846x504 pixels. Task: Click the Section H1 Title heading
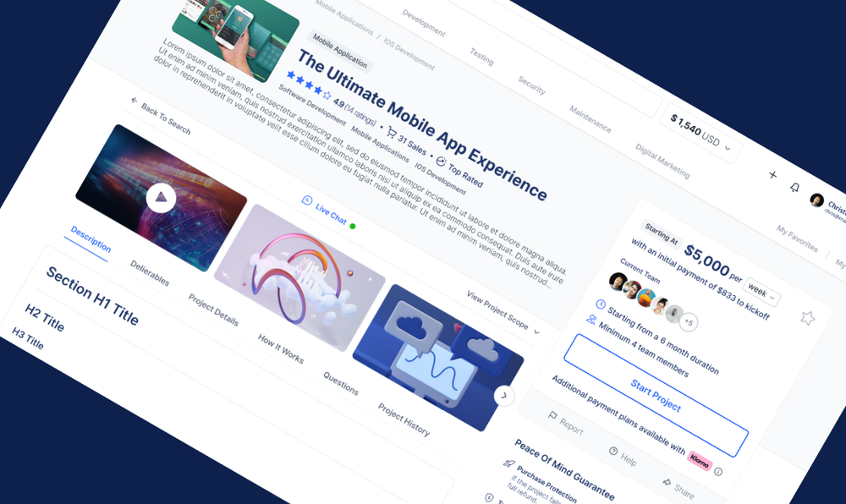pyautogui.click(x=92, y=295)
